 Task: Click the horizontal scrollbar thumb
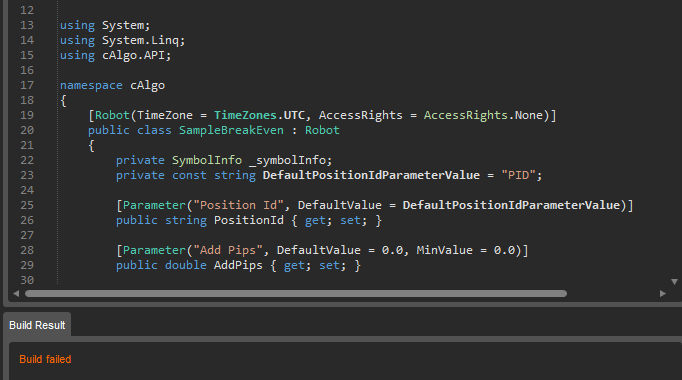coord(296,293)
